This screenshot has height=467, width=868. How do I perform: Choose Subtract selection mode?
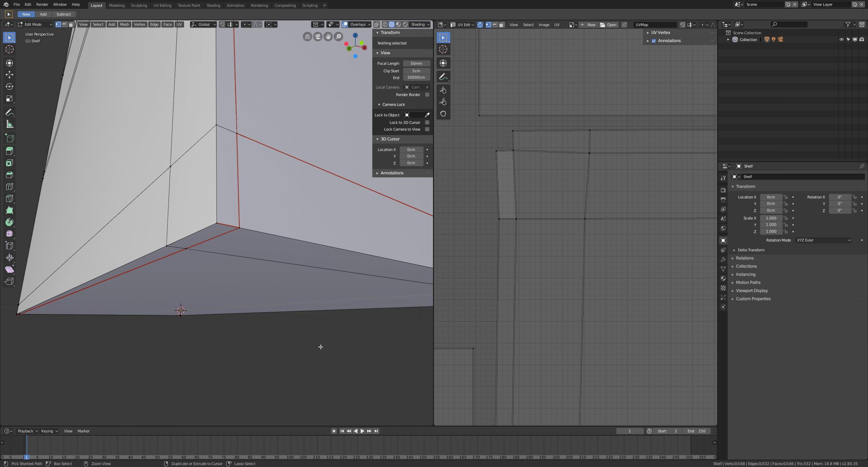(64, 14)
